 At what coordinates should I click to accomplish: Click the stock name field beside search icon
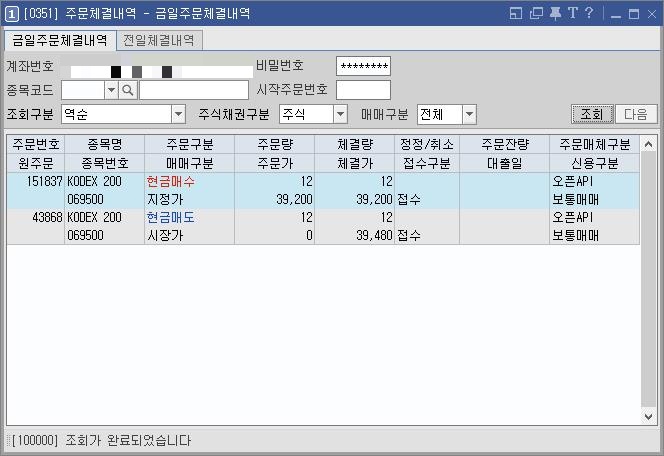tap(194, 90)
